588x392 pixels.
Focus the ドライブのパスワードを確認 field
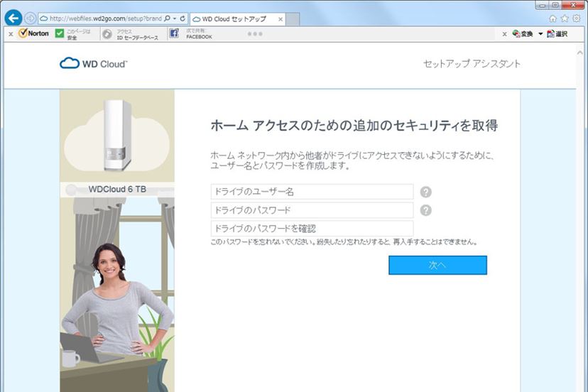point(312,229)
